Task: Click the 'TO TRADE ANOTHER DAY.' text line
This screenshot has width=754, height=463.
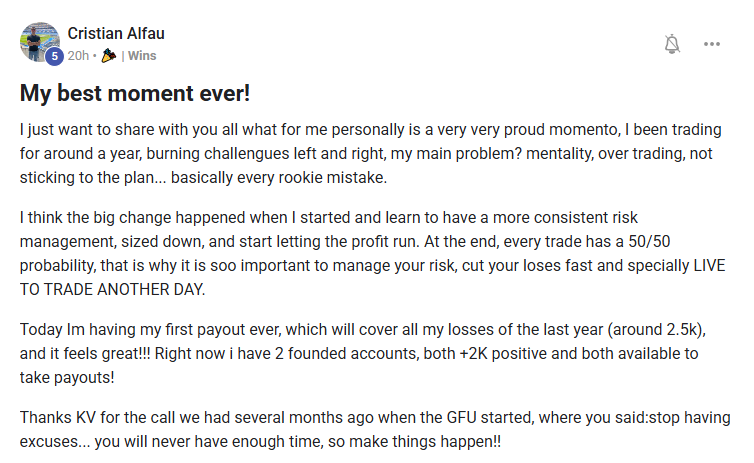Action: click(113, 289)
